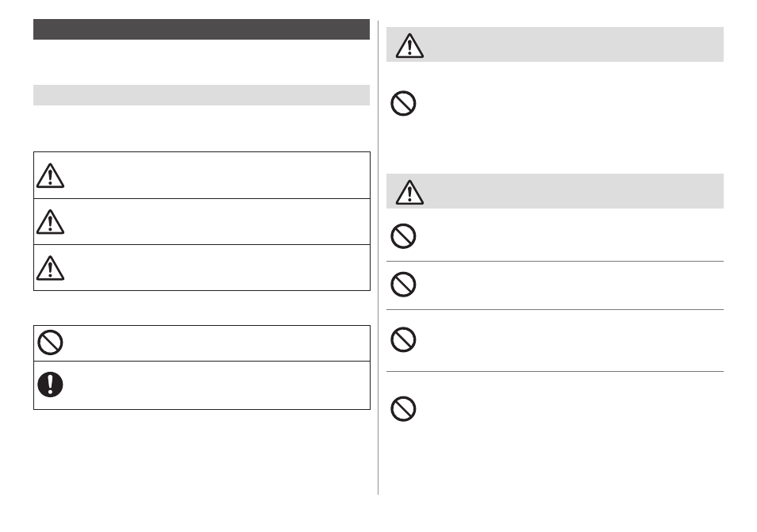Click the warning triangle in the third table row
Screen dimensions: 757x532
pos(50,268)
